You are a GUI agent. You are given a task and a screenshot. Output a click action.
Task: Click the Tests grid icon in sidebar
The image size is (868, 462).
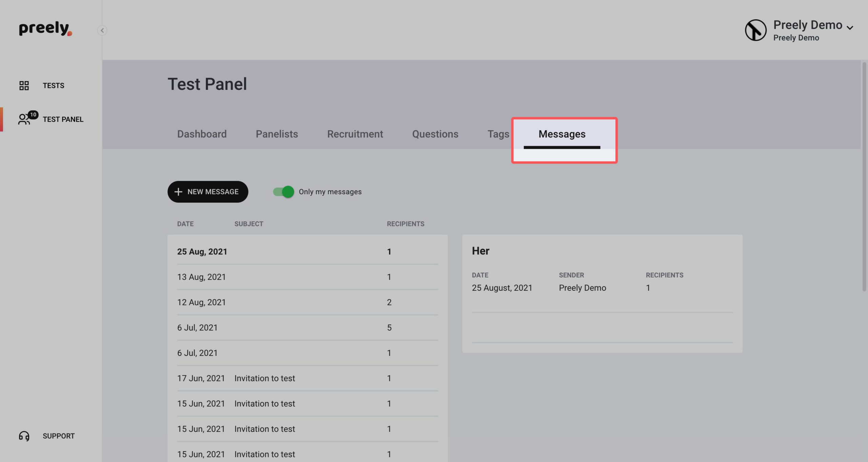coord(24,85)
